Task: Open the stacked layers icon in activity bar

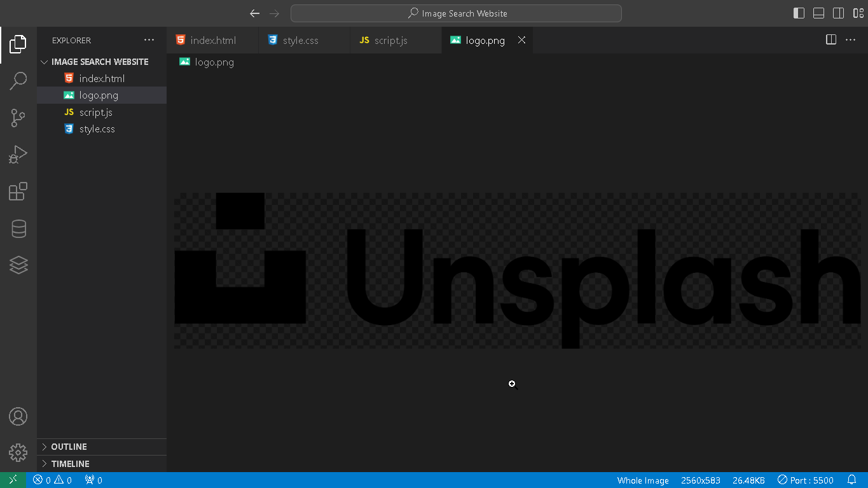Action: click(x=18, y=265)
